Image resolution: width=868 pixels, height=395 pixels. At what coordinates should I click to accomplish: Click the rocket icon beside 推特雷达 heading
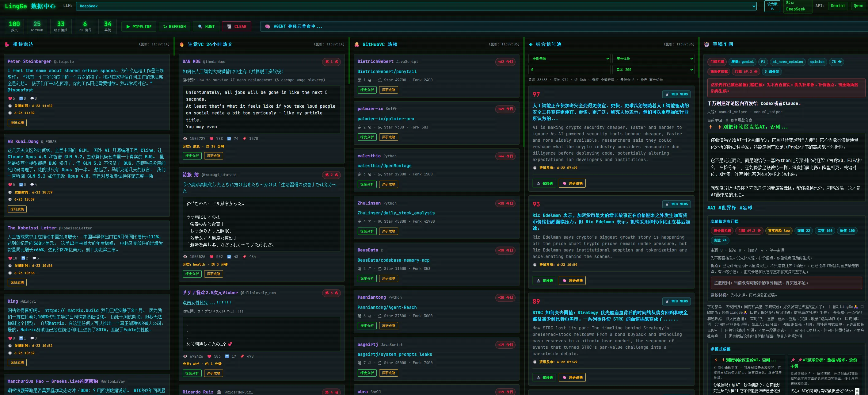click(7, 44)
